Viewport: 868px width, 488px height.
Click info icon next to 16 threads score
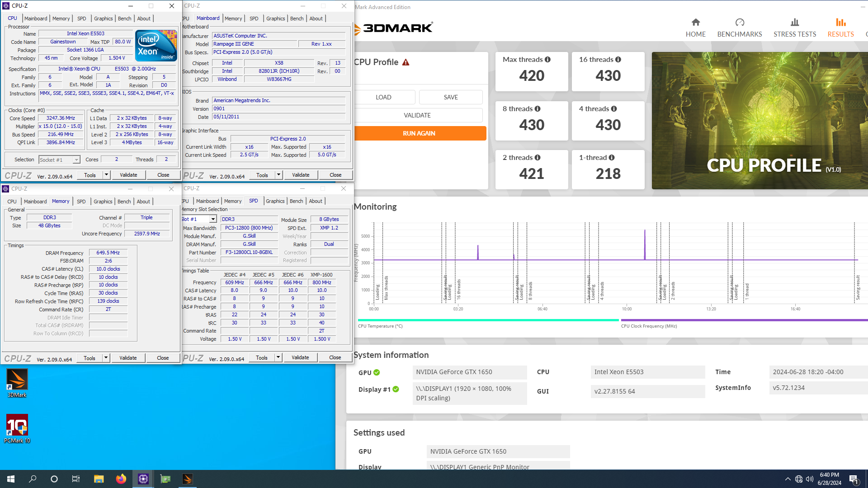(618, 60)
